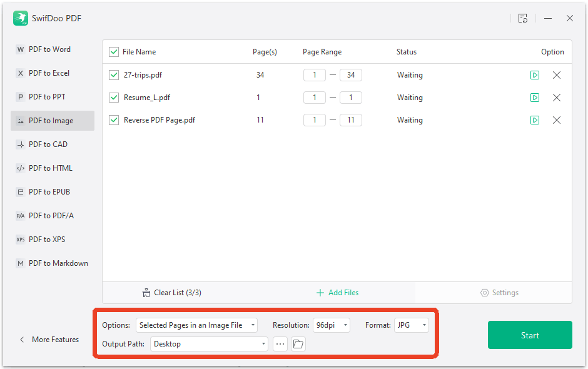Click start page field for Resume_L.pdf
Image resolution: width=588 pixels, height=369 pixels.
314,98
